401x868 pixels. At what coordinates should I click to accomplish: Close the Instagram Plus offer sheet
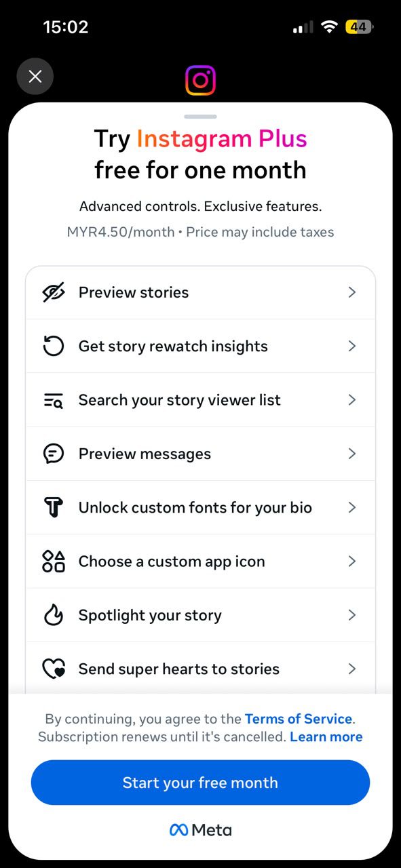(x=35, y=77)
